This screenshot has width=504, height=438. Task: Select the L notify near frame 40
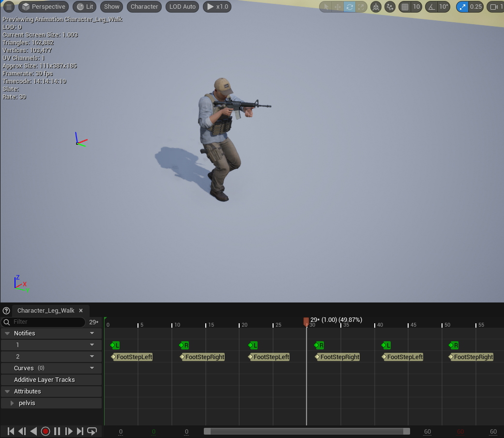point(386,346)
